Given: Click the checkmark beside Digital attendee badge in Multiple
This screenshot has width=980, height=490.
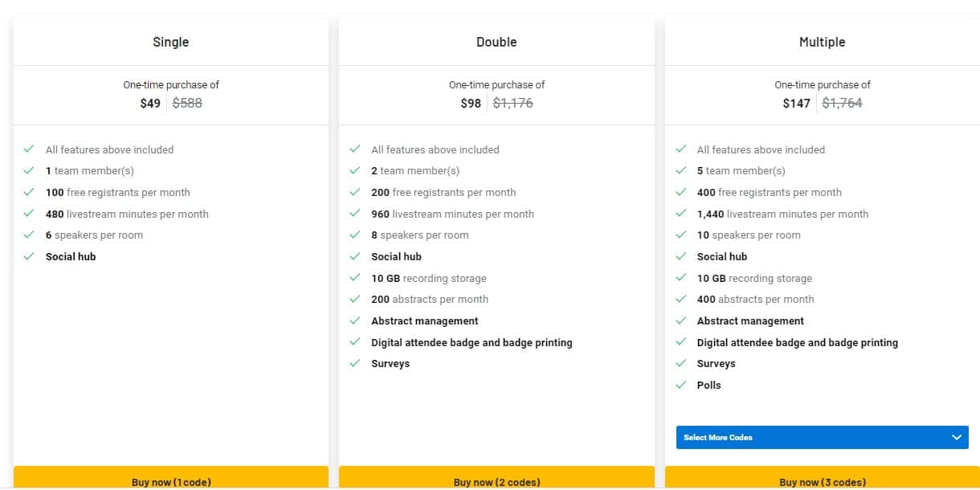Looking at the screenshot, I should tap(681, 342).
